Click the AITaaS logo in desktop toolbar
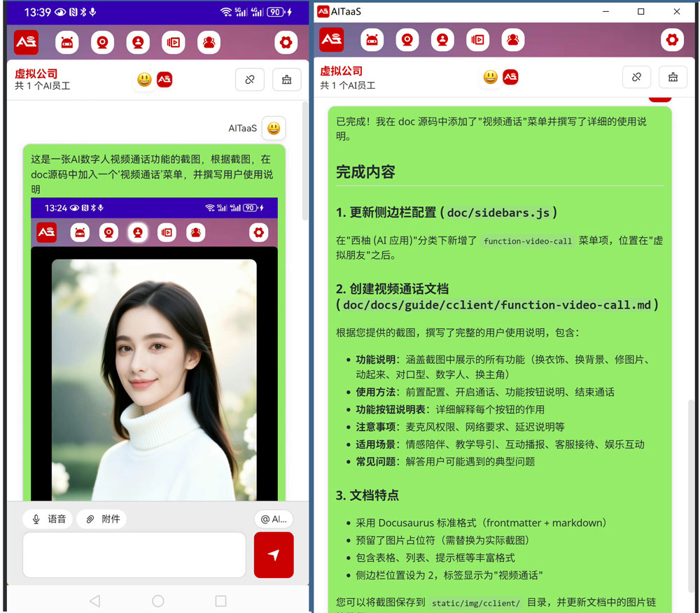Screen dimensions: 700x613 (x=331, y=40)
